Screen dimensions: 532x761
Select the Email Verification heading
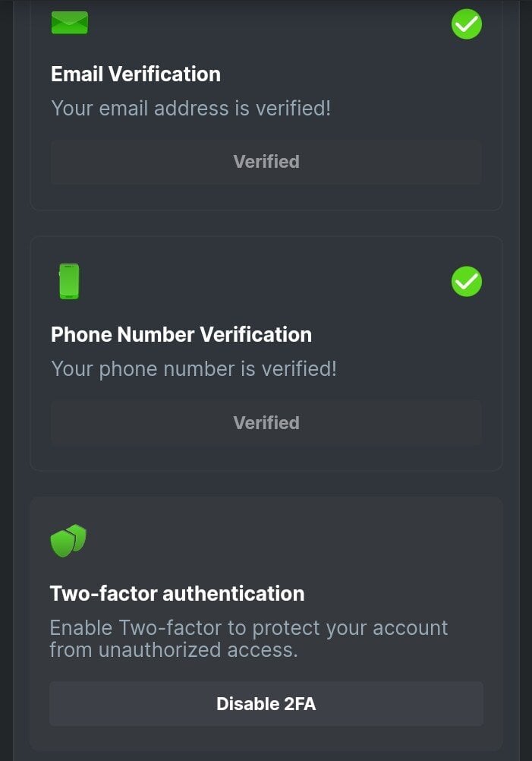click(x=136, y=74)
